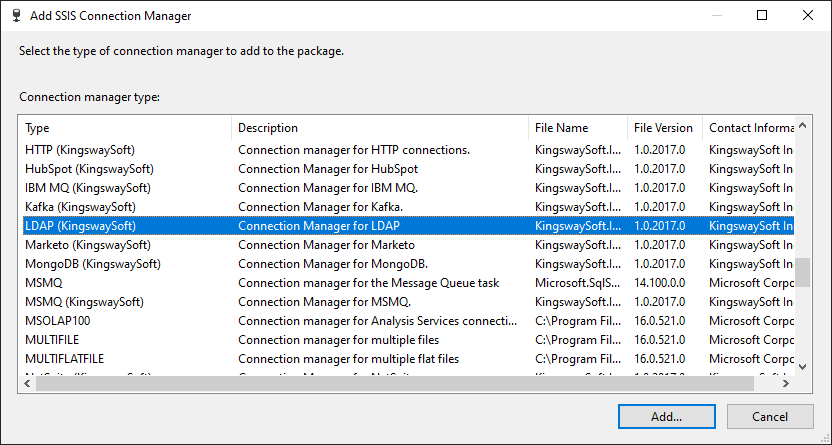Click Microsoft Corpo contact in MULTIFLATFILE row
Screen dimensions: 832x445
click(751, 359)
